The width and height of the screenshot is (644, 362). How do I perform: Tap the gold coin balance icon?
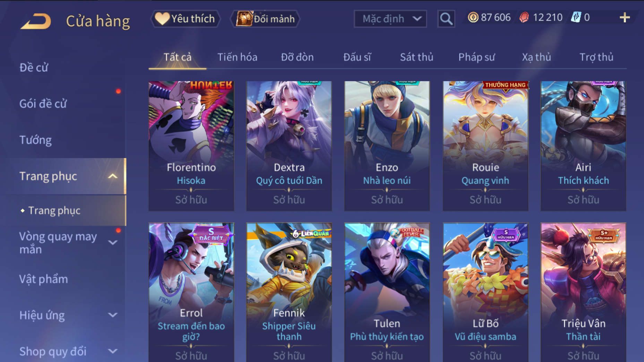click(x=473, y=17)
